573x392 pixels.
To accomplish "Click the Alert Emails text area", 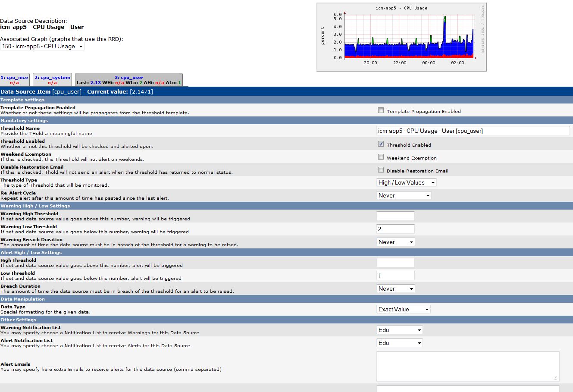I will 468,366.
